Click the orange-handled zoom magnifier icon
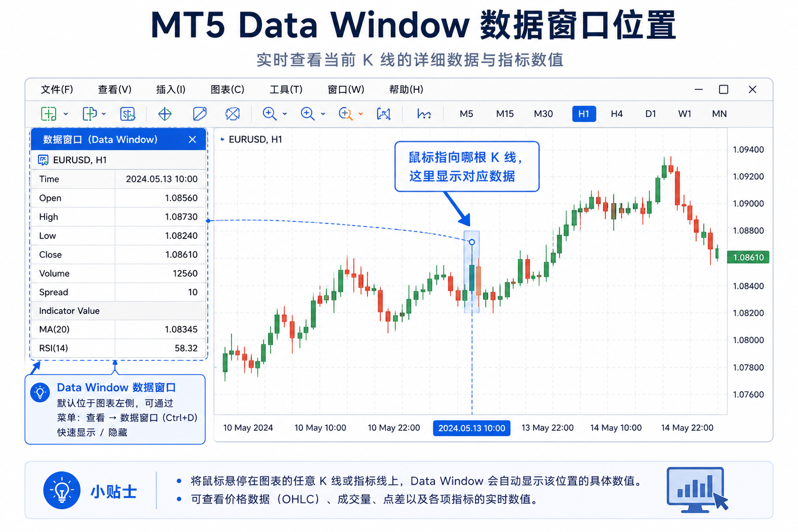The width and height of the screenshot is (798, 532). pyautogui.click(x=345, y=114)
